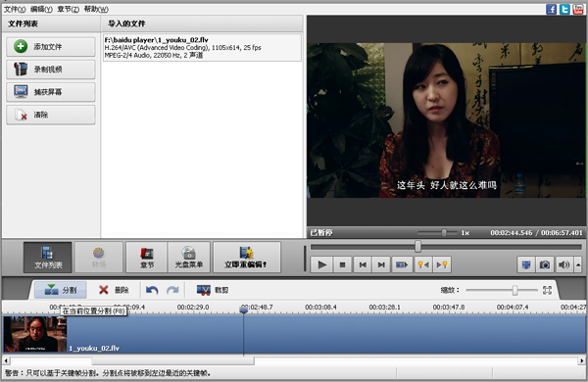
Task: Jump to next frame
Action: pyautogui.click(x=381, y=265)
